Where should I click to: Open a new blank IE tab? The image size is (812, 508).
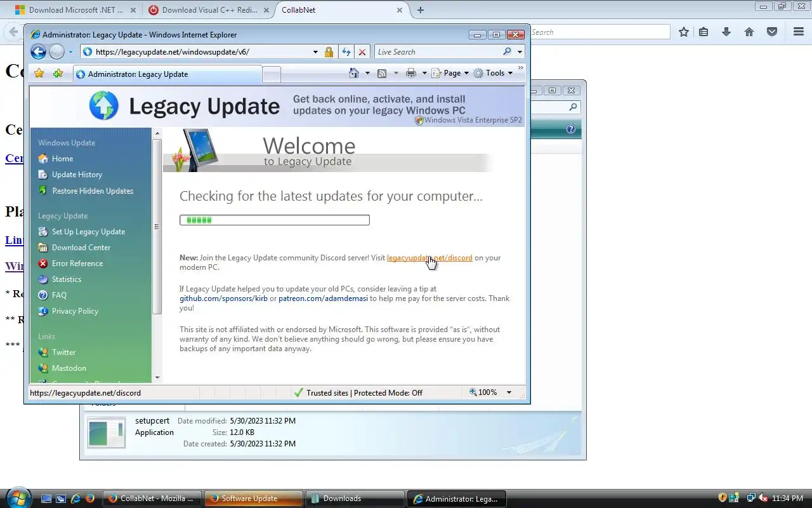click(272, 75)
